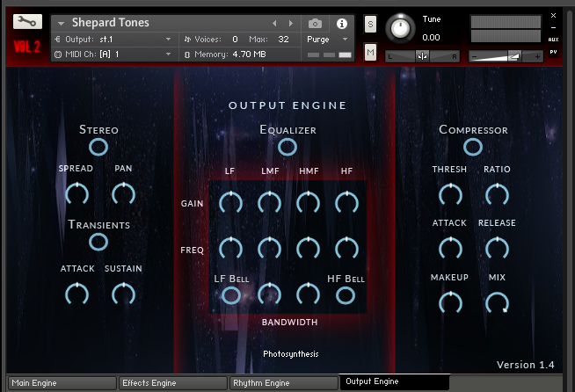Click the Tune knob
The width and height of the screenshot is (575, 392).
(x=400, y=29)
